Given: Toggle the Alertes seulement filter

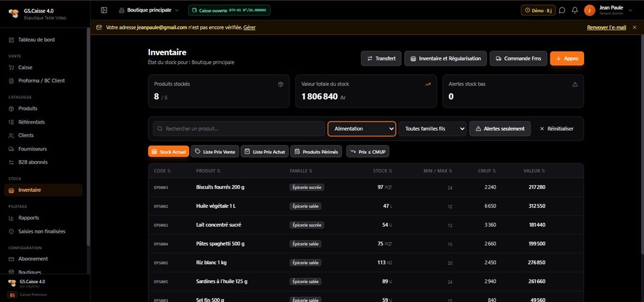Looking at the screenshot, I should [500, 129].
